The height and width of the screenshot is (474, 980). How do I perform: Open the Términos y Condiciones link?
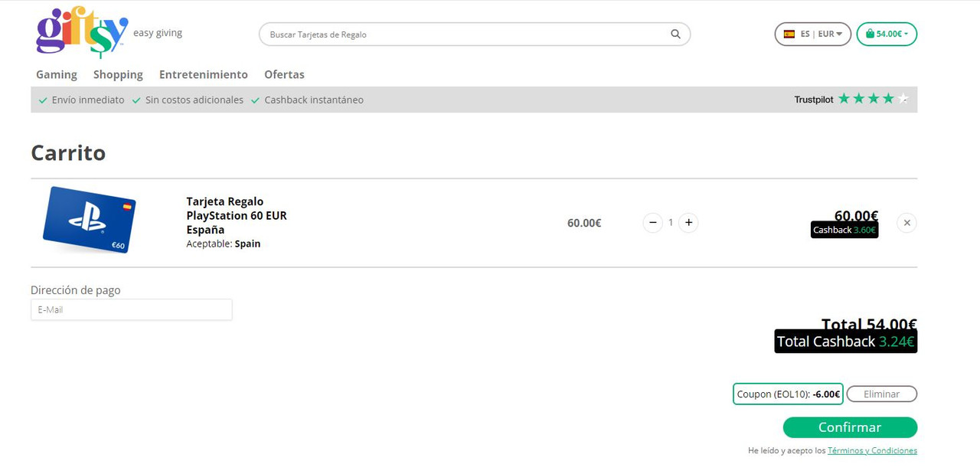tap(872, 450)
